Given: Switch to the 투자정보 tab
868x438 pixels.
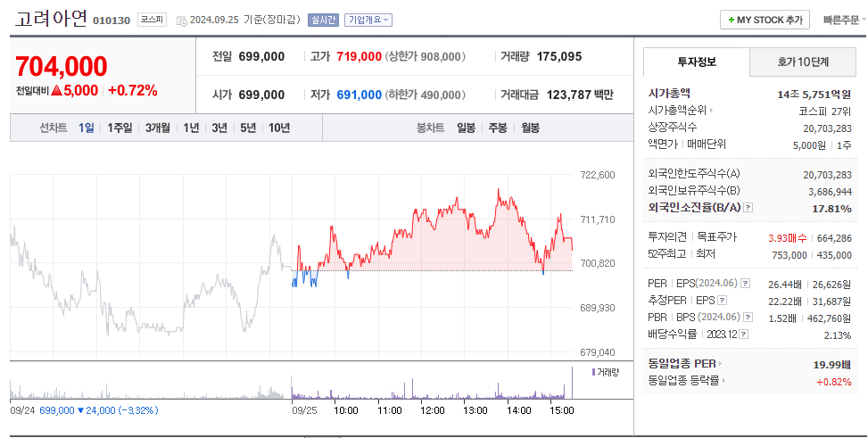Looking at the screenshot, I should click(x=697, y=62).
